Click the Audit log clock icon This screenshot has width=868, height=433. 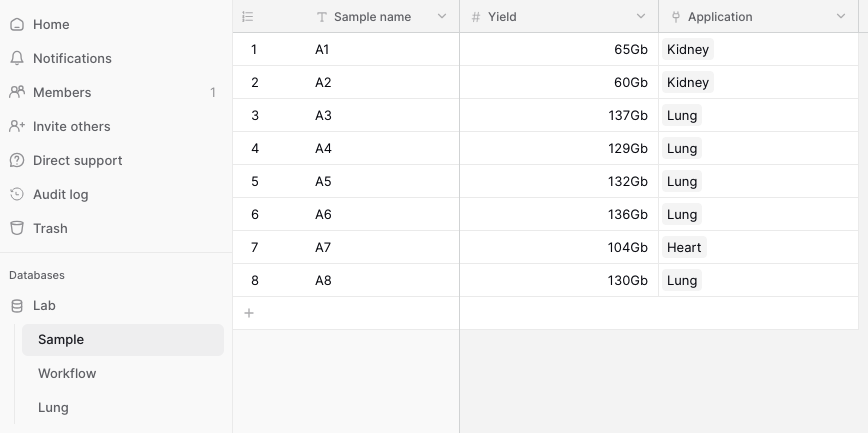click(17, 194)
